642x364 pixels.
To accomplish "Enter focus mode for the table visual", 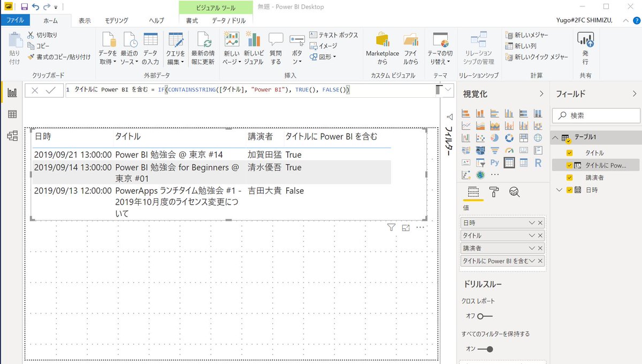I will [406, 228].
